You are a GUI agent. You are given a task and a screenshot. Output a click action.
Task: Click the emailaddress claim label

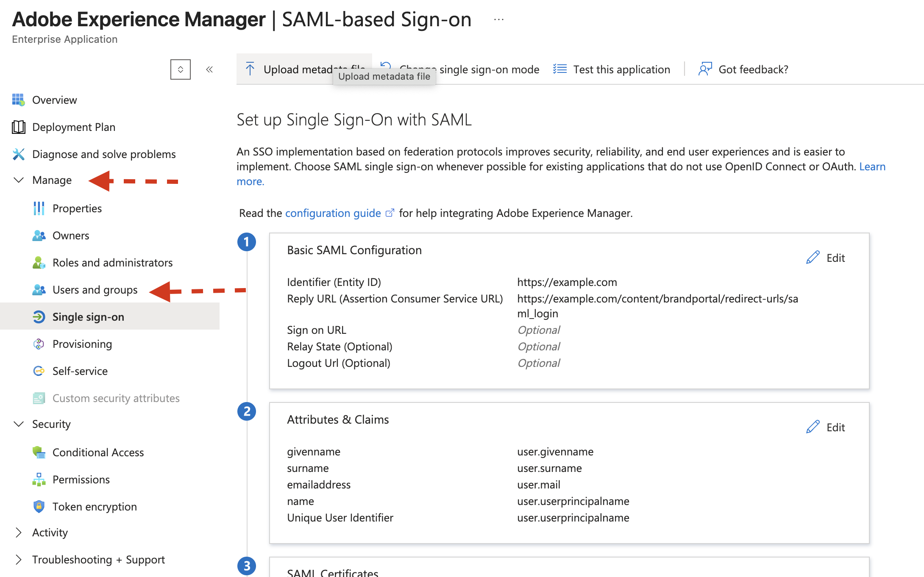coord(319,485)
